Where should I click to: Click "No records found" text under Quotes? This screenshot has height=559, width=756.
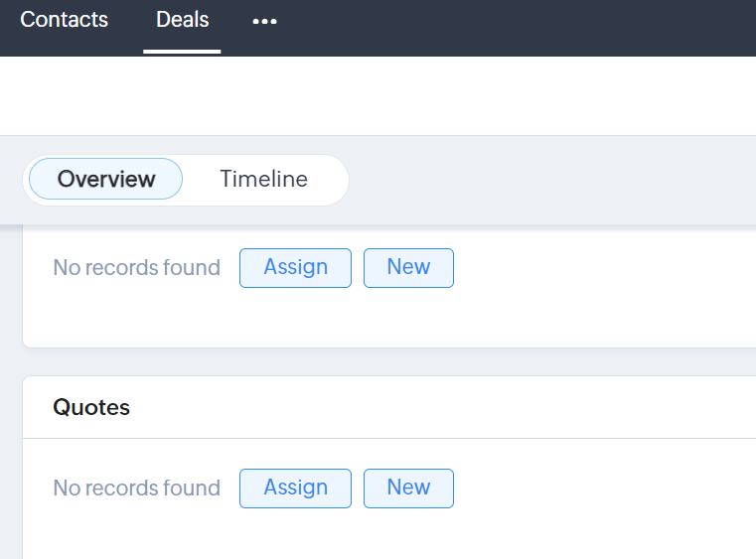point(137,489)
